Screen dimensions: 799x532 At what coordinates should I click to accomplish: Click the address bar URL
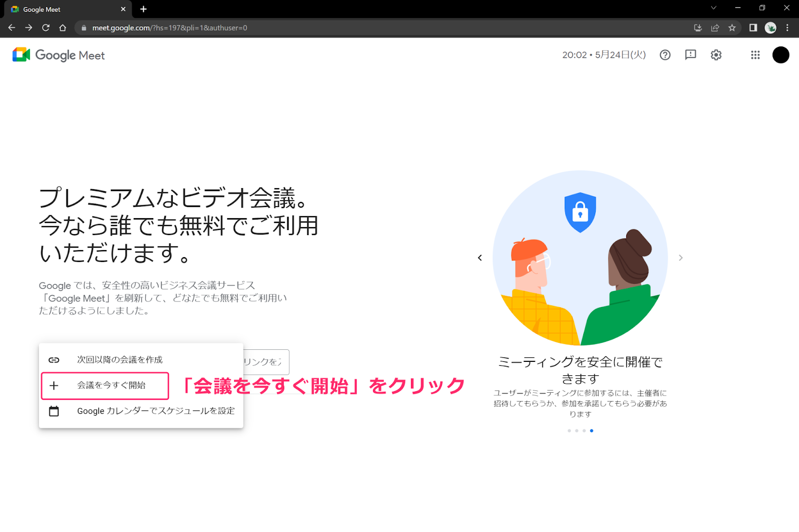click(x=170, y=28)
